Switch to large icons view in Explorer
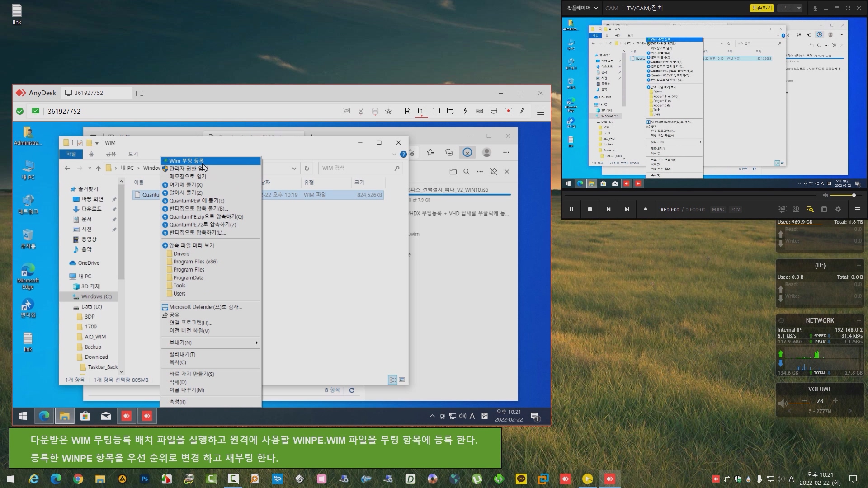This screenshot has width=868, height=488. click(402, 380)
